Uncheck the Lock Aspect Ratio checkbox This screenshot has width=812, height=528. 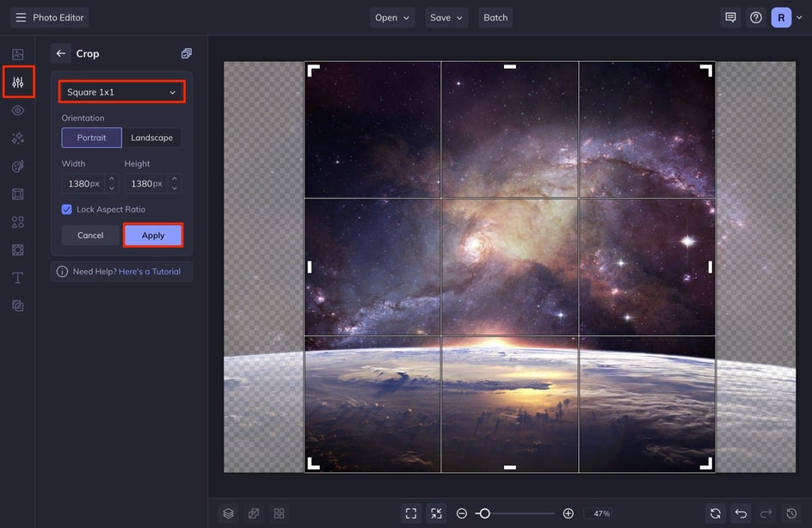[67, 209]
